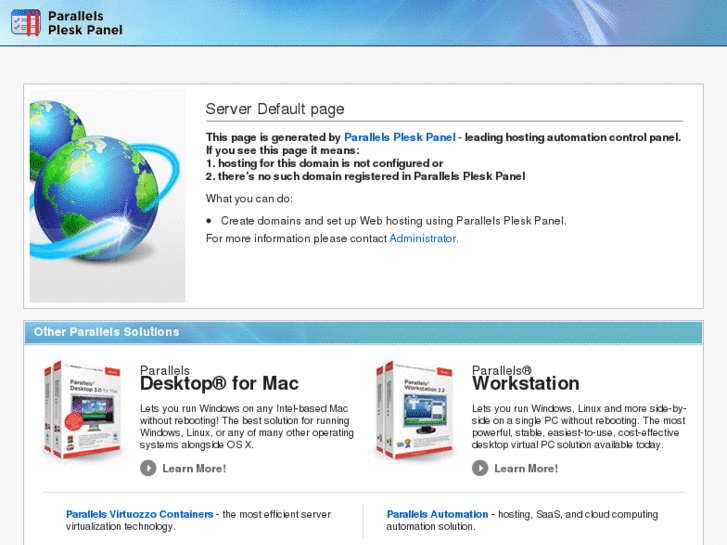Image resolution: width=727 pixels, height=545 pixels.
Task: Click the Workstation product heading
Action: tap(526, 384)
